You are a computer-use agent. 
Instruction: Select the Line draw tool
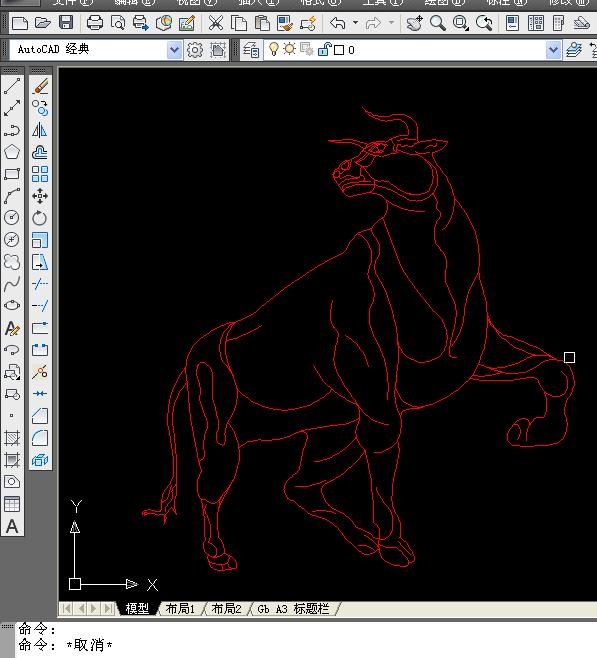[12, 86]
